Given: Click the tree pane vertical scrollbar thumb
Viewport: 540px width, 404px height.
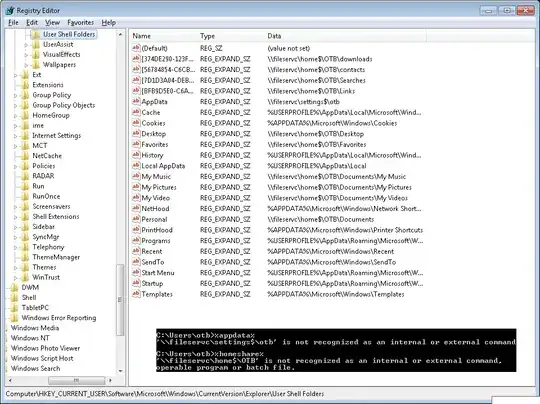Looking at the screenshot, I should 120,300.
